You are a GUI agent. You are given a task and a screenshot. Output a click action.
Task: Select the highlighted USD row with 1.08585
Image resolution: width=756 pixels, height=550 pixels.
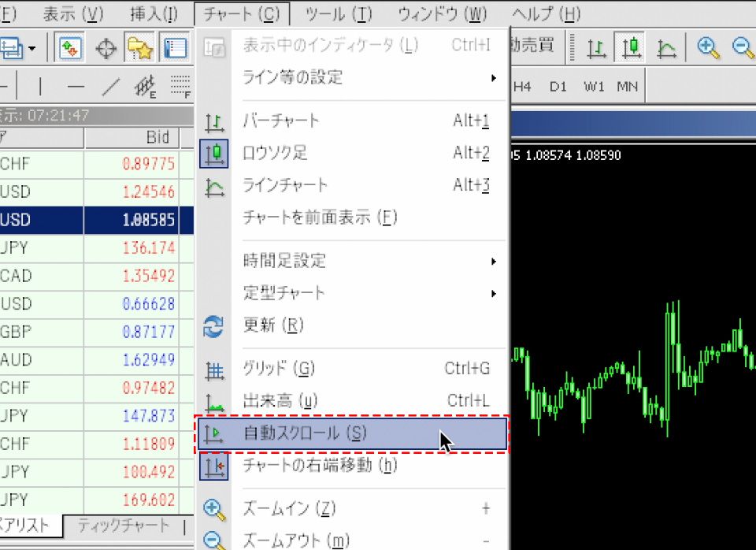coord(94,218)
